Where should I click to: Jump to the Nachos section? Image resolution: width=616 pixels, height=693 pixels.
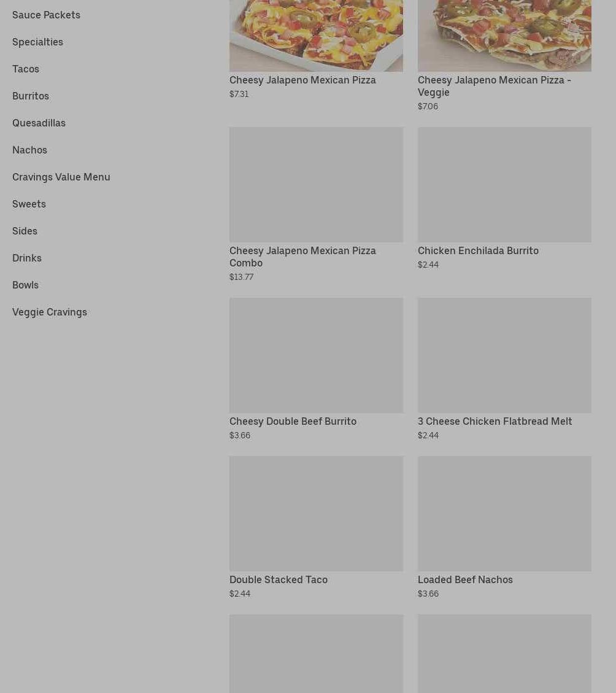point(29,150)
